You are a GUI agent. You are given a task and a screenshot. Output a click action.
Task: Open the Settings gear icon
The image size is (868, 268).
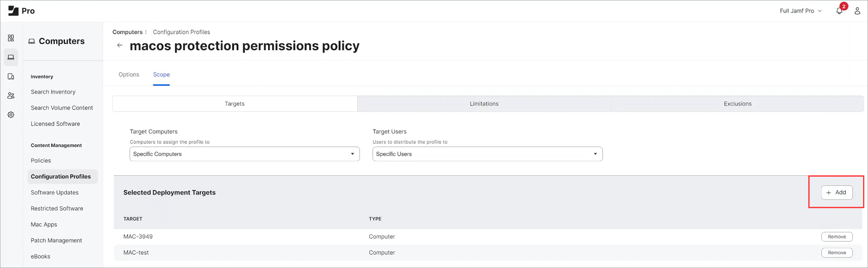click(x=11, y=115)
